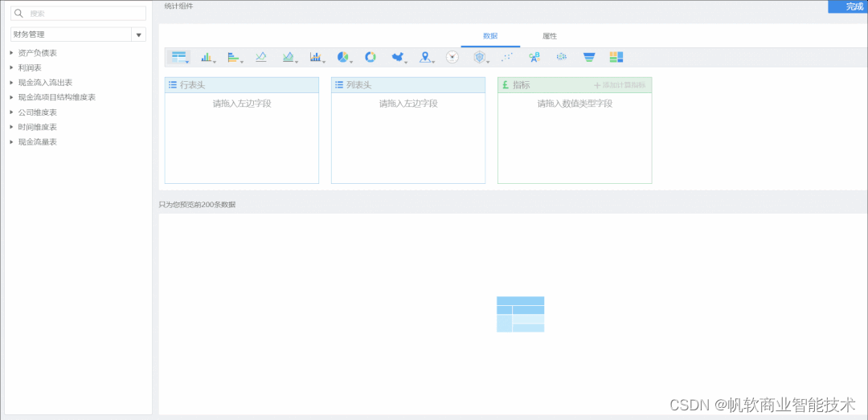
Task: Expand the 资产负债表 tree node
Action: [x=11, y=52]
